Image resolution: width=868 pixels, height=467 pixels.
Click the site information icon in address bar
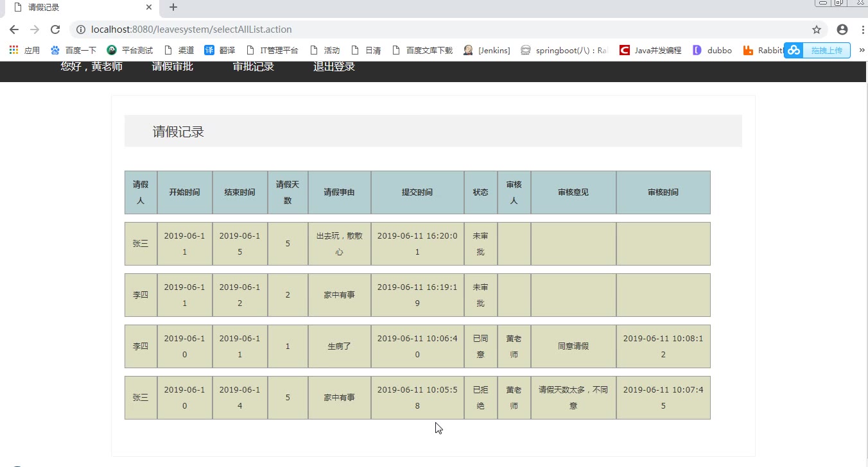coord(81,30)
